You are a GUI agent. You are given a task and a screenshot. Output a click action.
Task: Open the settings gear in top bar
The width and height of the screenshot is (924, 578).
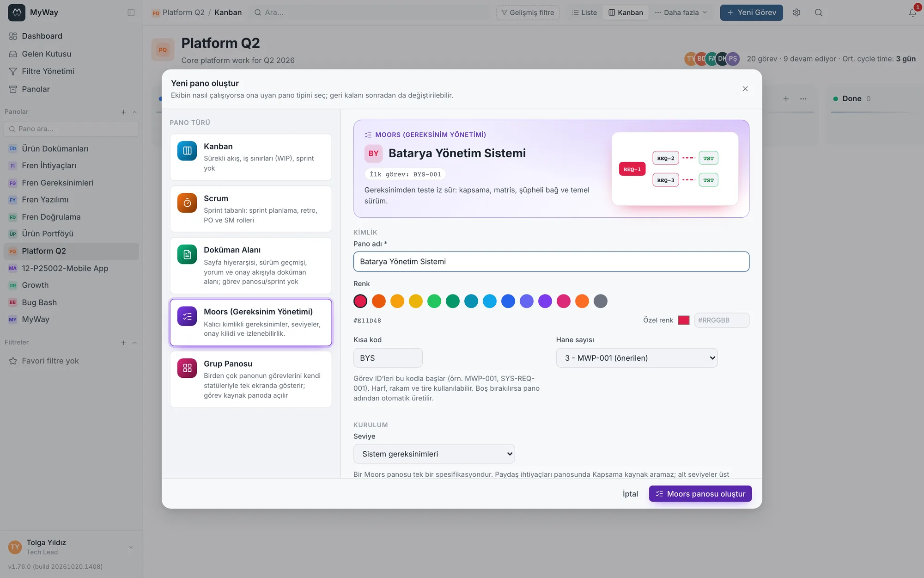click(x=796, y=12)
